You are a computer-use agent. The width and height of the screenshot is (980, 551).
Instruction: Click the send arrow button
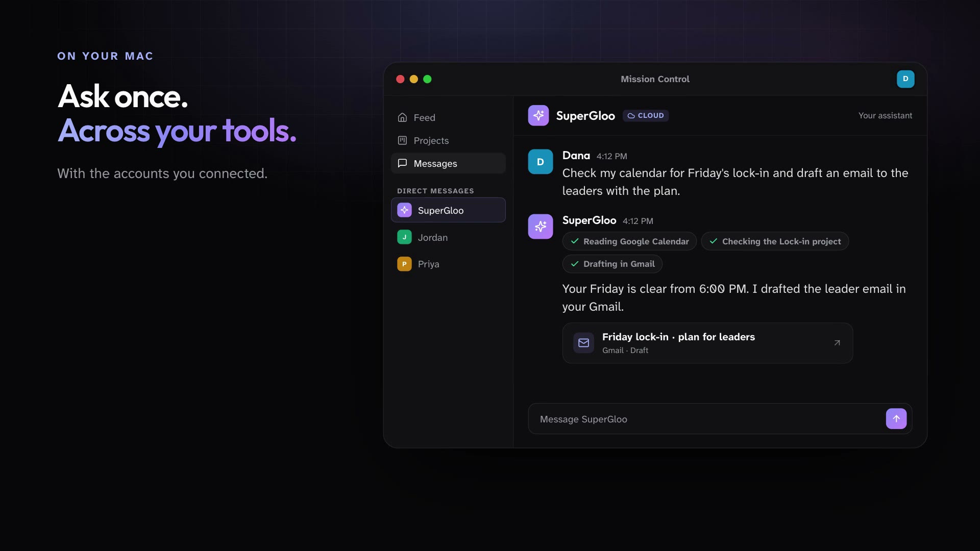click(x=896, y=419)
